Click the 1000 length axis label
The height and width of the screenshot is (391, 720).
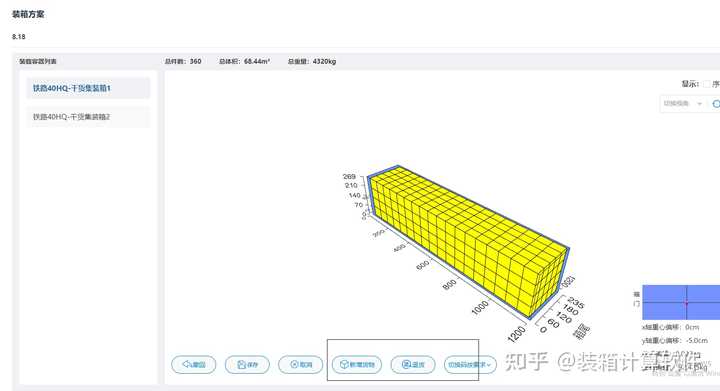(480, 307)
